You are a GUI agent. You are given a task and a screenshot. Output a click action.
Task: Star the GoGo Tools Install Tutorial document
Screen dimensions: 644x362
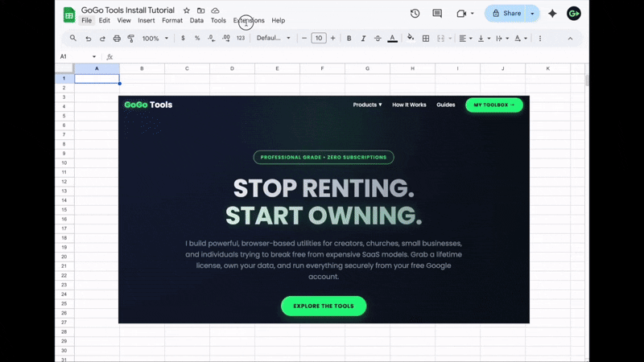187,10
